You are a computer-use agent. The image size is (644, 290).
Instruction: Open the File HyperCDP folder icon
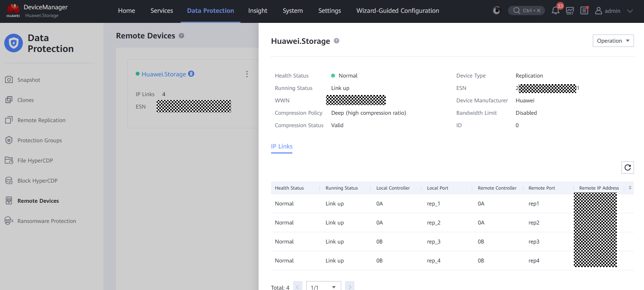coord(9,160)
